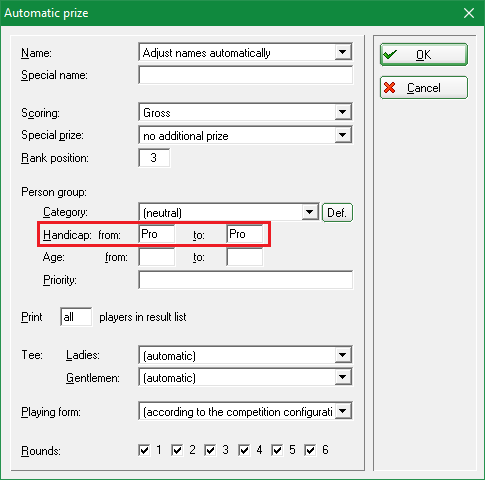Expand the Playing form dropdown

[x=342, y=411]
